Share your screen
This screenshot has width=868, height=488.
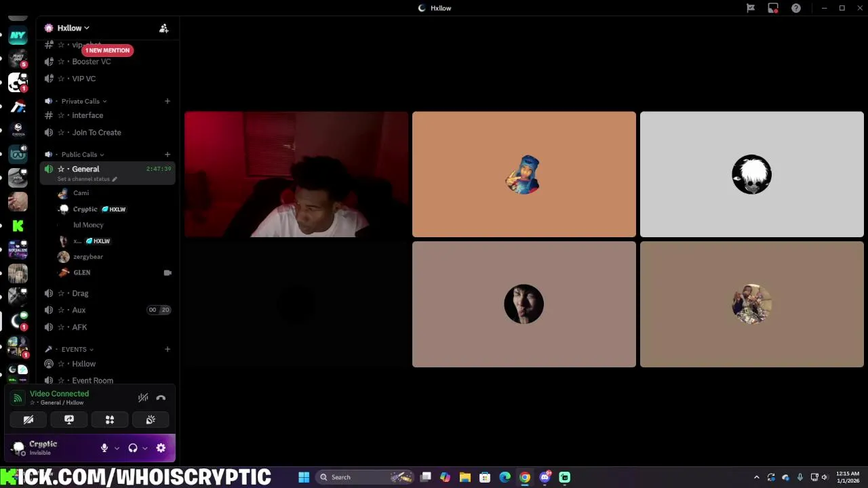coord(69,420)
